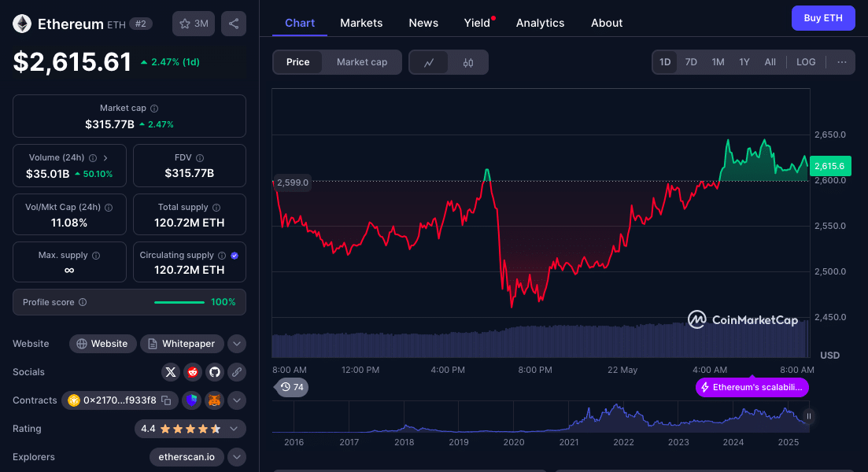868x472 pixels.
Task: Open the Reddit social link
Action: click(x=193, y=372)
